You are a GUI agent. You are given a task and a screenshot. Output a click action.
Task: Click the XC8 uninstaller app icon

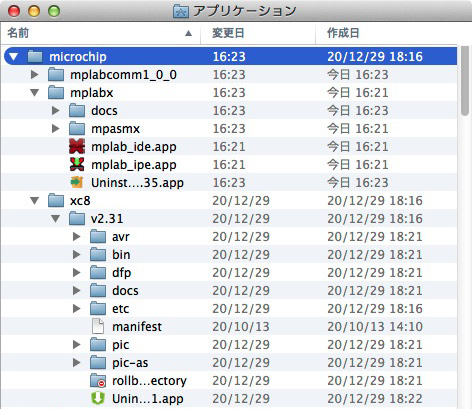coord(98,398)
